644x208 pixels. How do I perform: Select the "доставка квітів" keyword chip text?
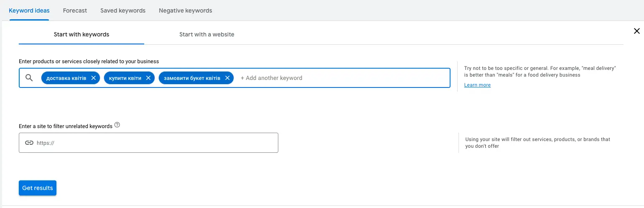coord(66,78)
